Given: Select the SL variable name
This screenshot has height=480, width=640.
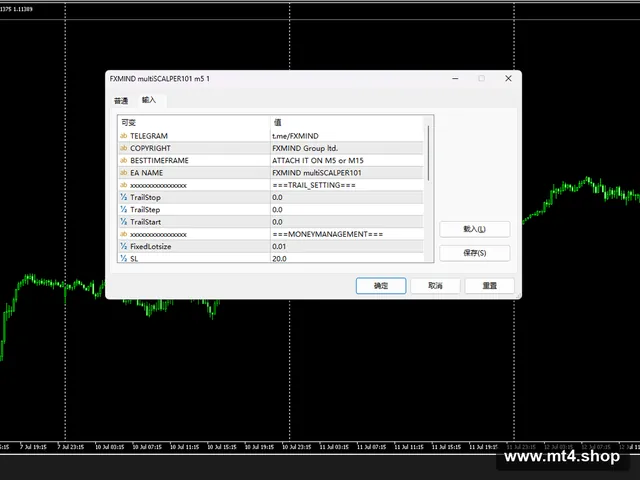Looking at the screenshot, I should (x=134, y=258).
